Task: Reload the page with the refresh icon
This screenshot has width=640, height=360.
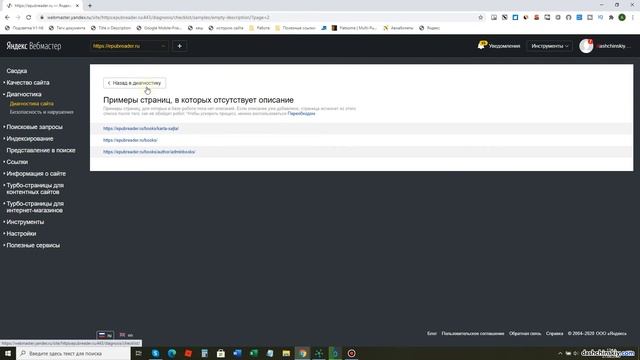Action: [29, 18]
